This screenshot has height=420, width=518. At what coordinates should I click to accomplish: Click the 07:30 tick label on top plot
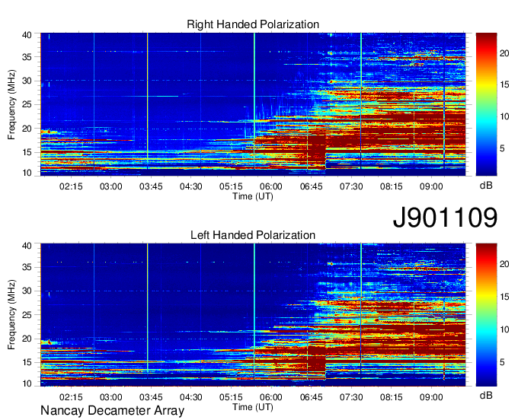(x=351, y=186)
